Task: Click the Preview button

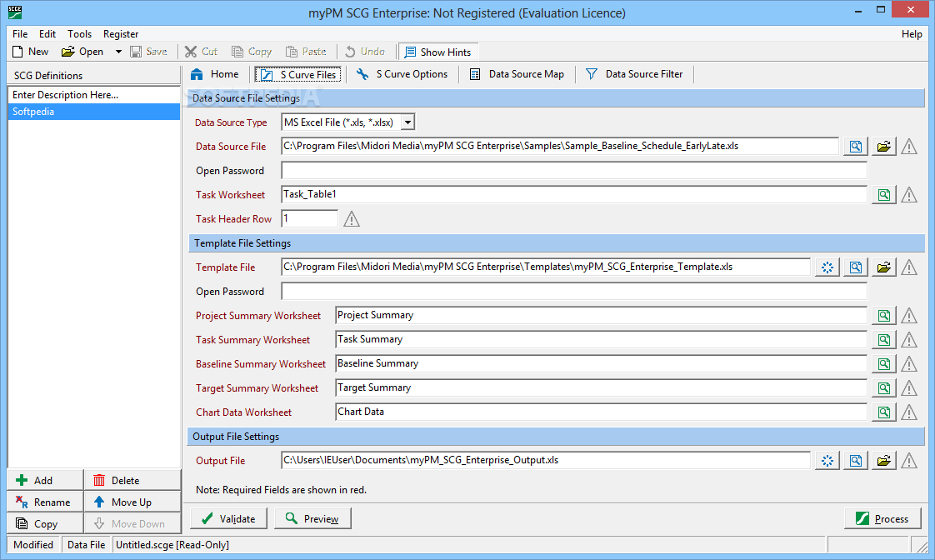Action: click(x=312, y=519)
